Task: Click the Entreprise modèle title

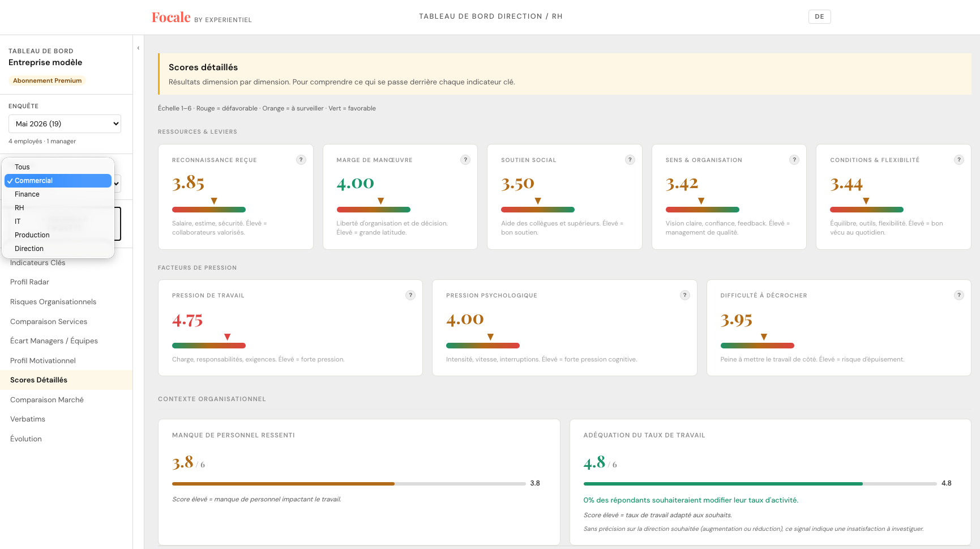Action: click(x=45, y=62)
